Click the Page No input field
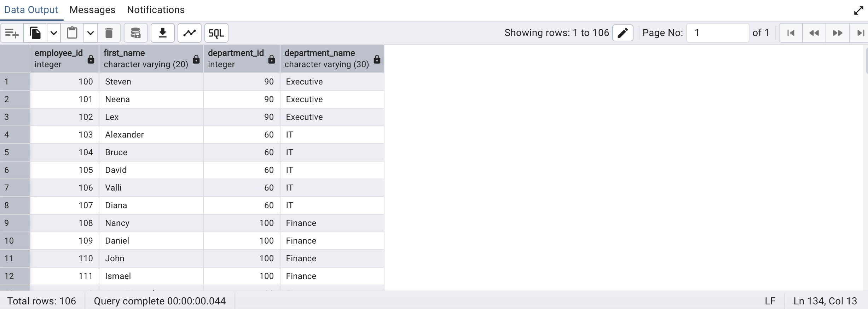 717,33
